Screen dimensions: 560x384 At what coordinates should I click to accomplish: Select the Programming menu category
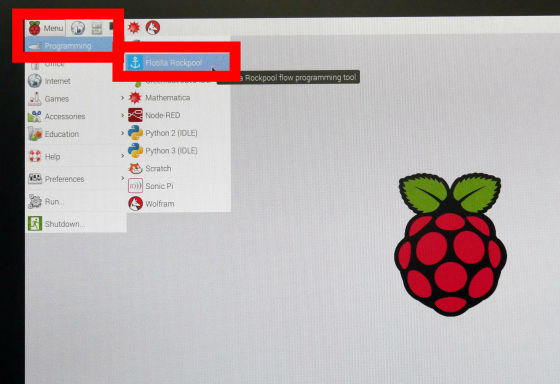click(69, 46)
